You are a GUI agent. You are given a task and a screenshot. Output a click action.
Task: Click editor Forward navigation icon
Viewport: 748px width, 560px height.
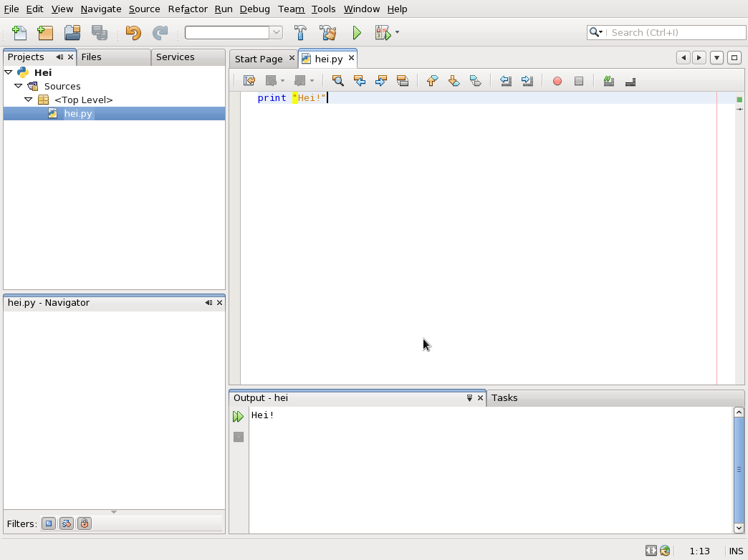(299, 81)
